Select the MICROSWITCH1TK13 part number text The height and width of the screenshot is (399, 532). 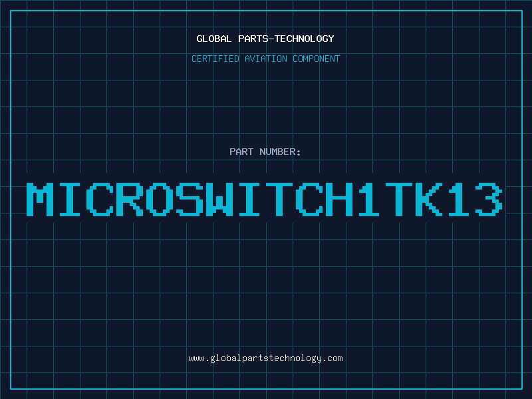pyautogui.click(x=264, y=199)
